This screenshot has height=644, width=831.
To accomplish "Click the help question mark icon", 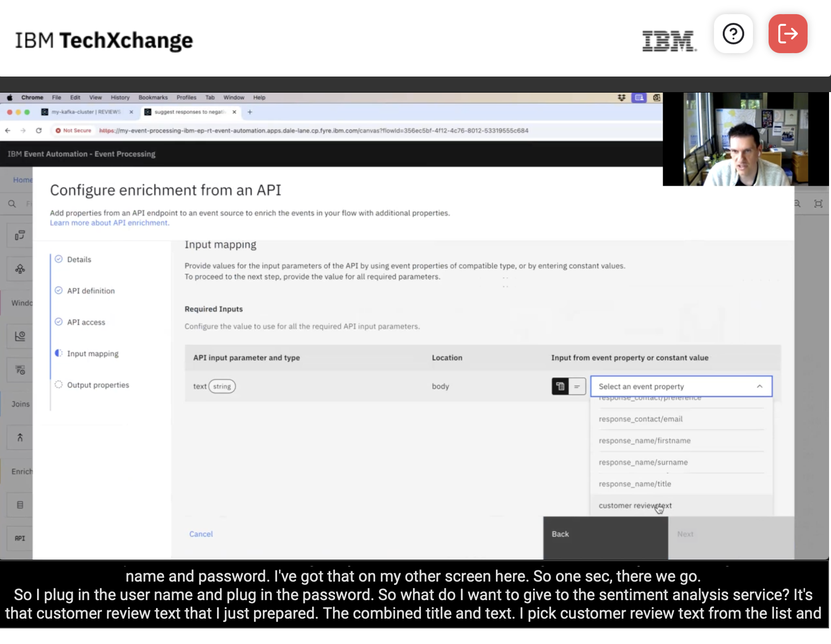I will tap(733, 34).
